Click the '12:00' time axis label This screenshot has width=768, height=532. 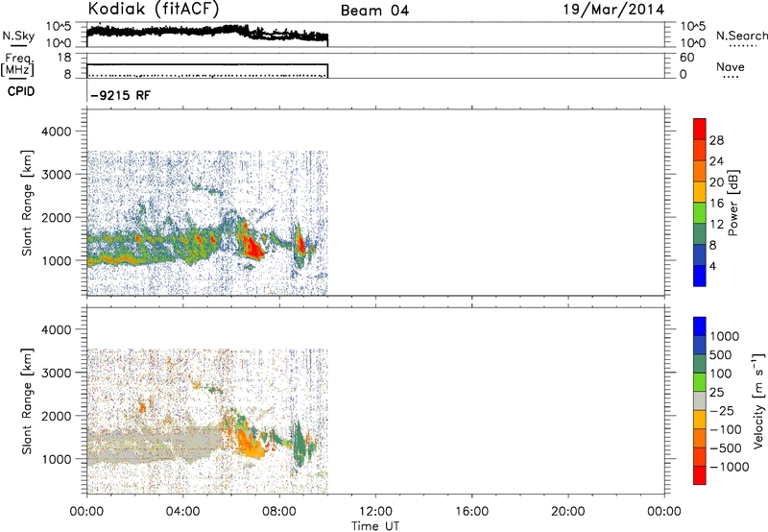click(x=375, y=512)
